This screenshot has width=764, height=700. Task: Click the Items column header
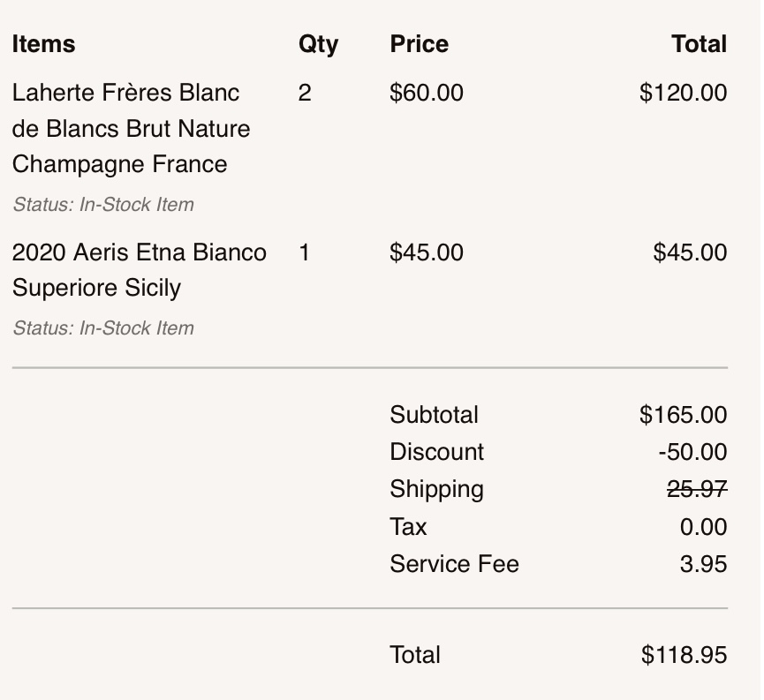(44, 44)
